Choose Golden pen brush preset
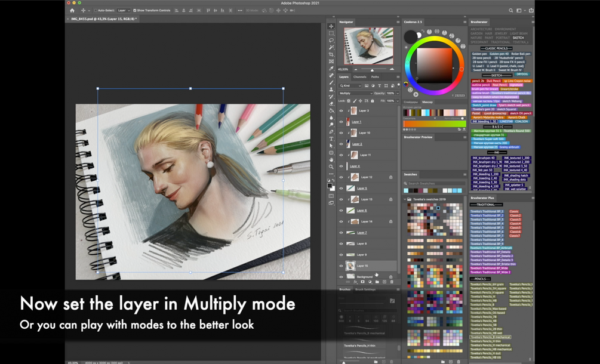Screen dimensions: 600x364 (x=479, y=54)
